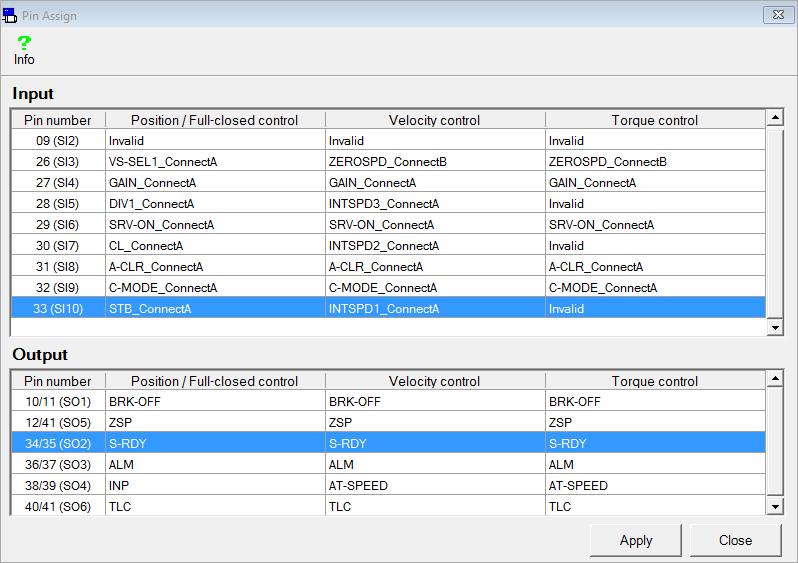The width and height of the screenshot is (798, 563).
Task: Select the 31 (SI8) A-CLR pin row
Action: coord(388,267)
